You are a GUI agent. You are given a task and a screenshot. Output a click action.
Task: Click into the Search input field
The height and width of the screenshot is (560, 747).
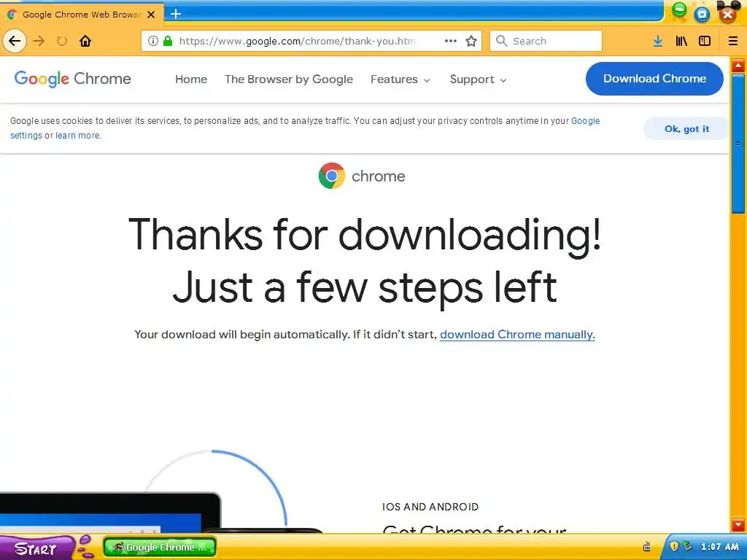(546, 41)
